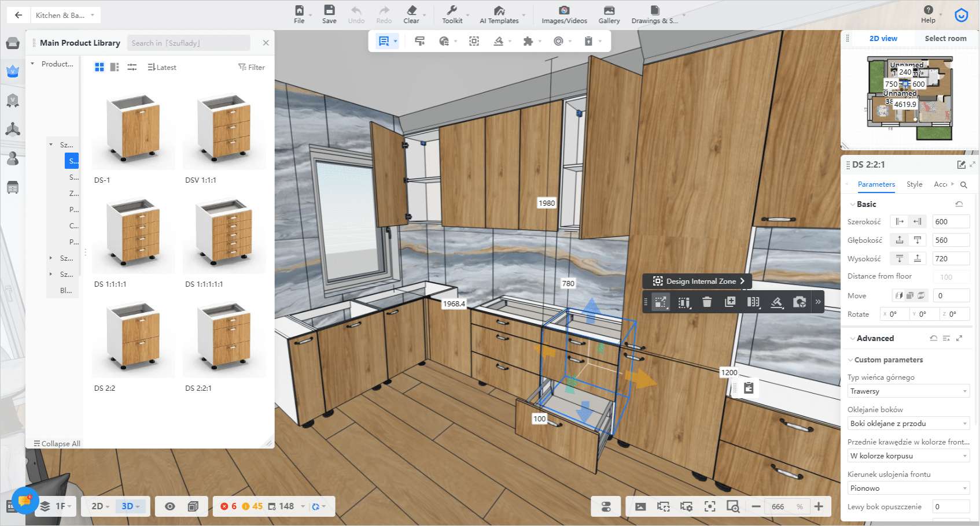This screenshot has height=526, width=980.
Task: Collapse the Basic parameters section
Action: click(853, 205)
